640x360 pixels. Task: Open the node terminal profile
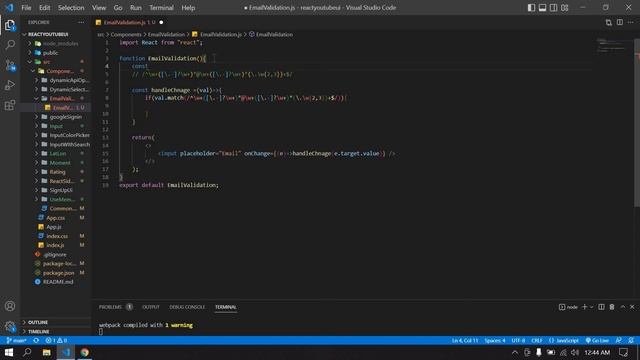tap(568, 307)
